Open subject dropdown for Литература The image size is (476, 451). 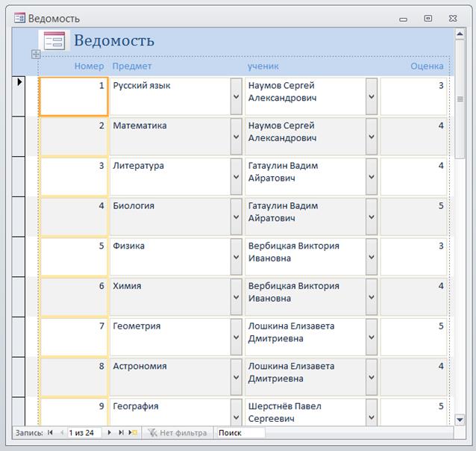click(237, 177)
